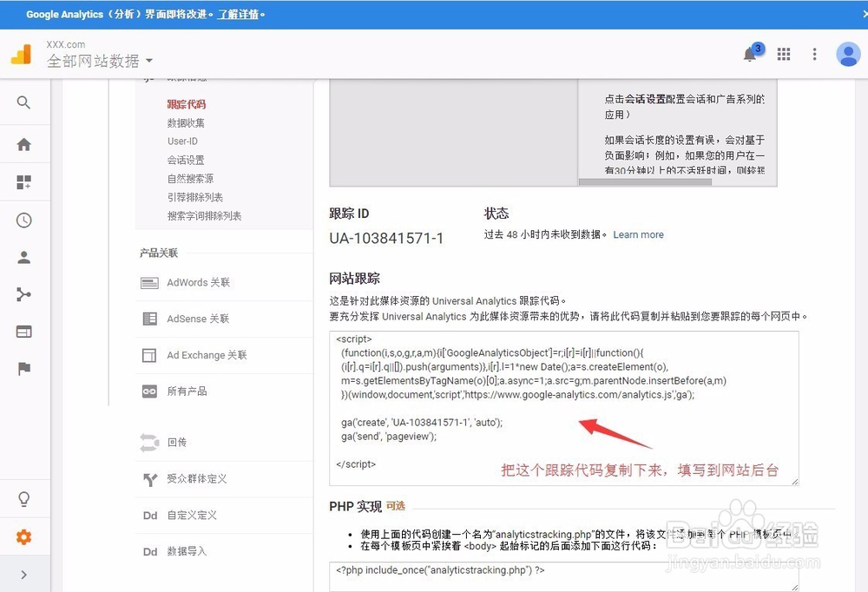Click the notifications bell icon
This screenshot has width=868, height=592.
click(750, 54)
